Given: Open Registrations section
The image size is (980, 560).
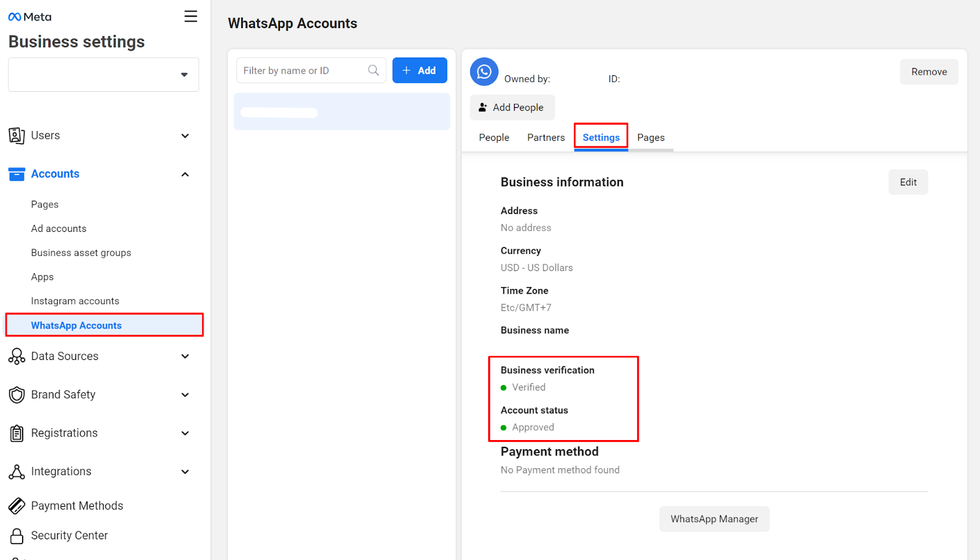Looking at the screenshot, I should click(64, 433).
